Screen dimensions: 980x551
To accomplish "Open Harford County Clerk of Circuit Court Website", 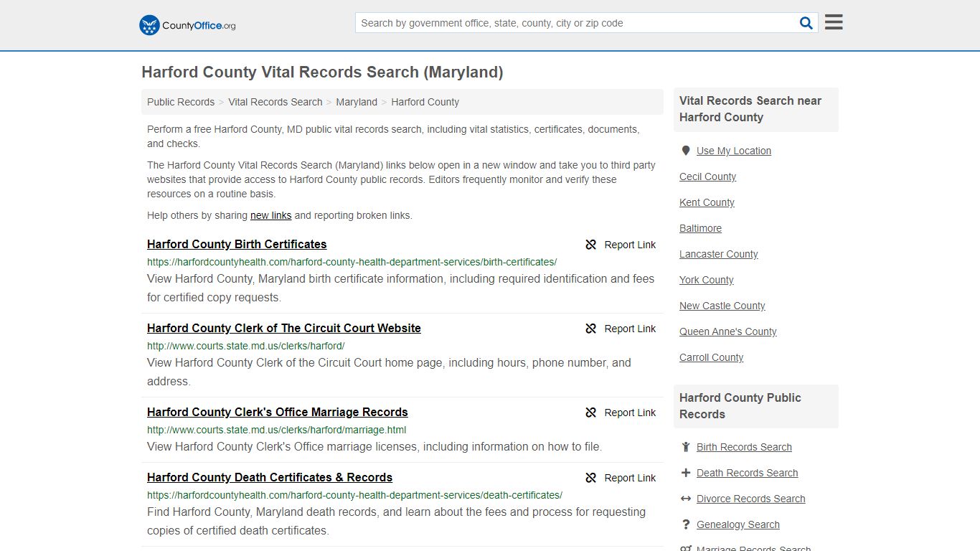I will 284,328.
